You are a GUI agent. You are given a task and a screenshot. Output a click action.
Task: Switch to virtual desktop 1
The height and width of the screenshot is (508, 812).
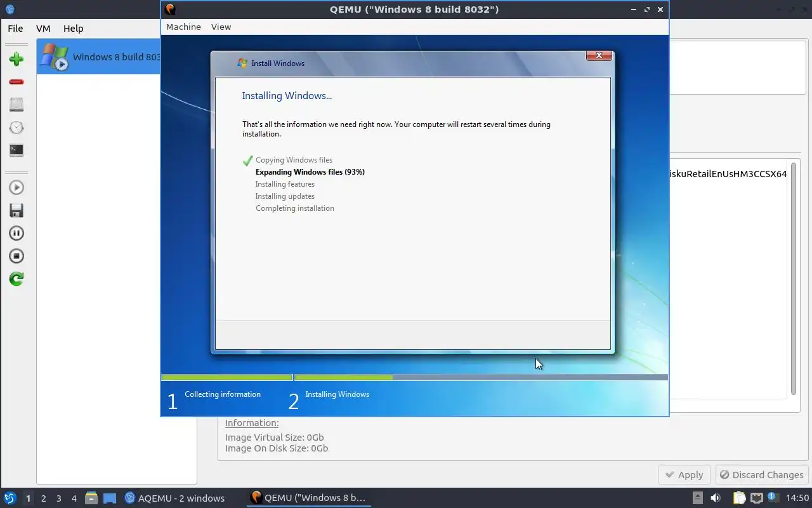tap(28, 498)
